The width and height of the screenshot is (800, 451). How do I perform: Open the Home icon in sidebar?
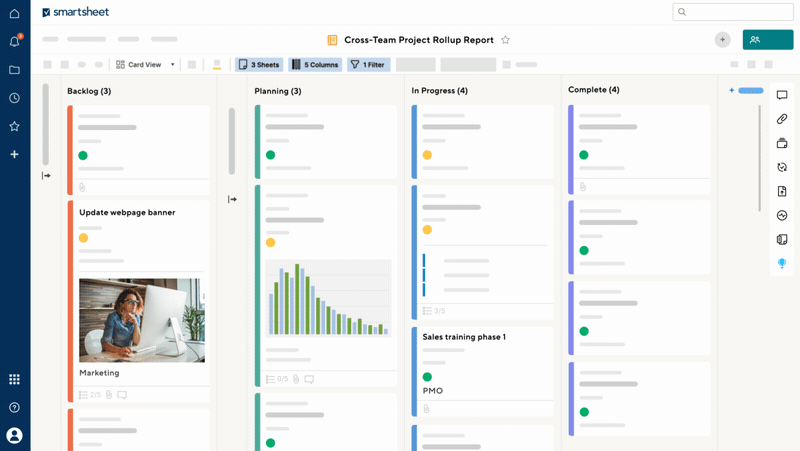(x=14, y=13)
